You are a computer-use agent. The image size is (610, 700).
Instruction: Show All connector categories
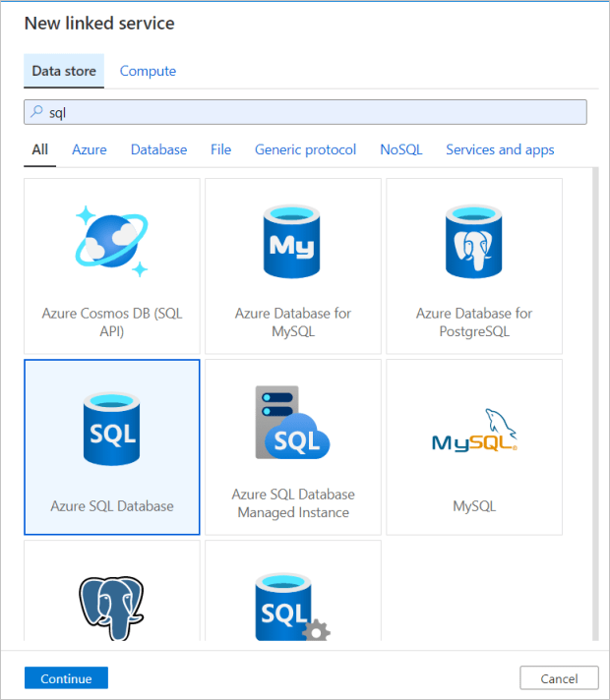point(39,149)
